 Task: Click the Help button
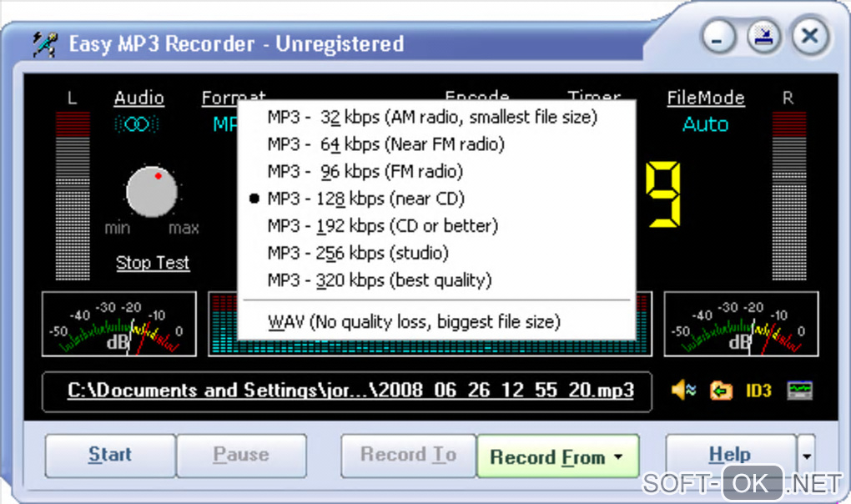coord(730,455)
